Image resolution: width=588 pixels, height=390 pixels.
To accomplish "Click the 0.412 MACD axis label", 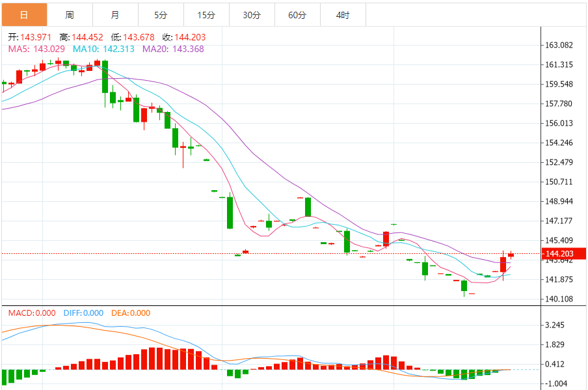I will coord(555,364).
